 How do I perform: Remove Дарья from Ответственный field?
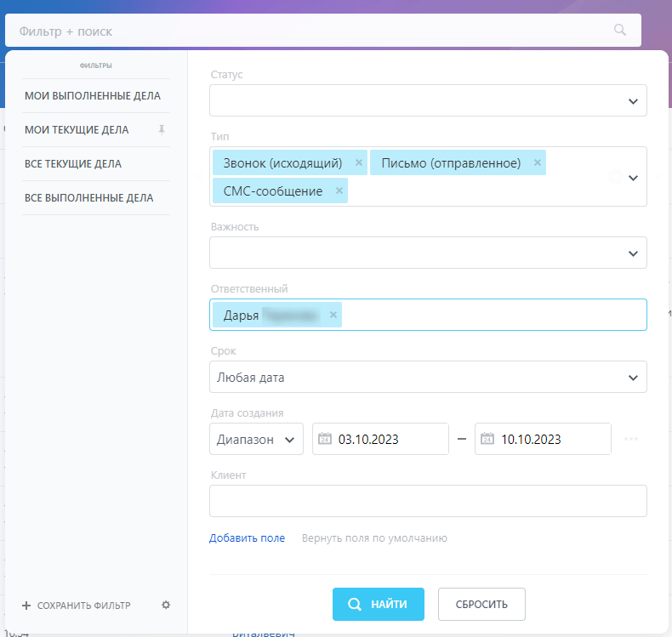[333, 315]
